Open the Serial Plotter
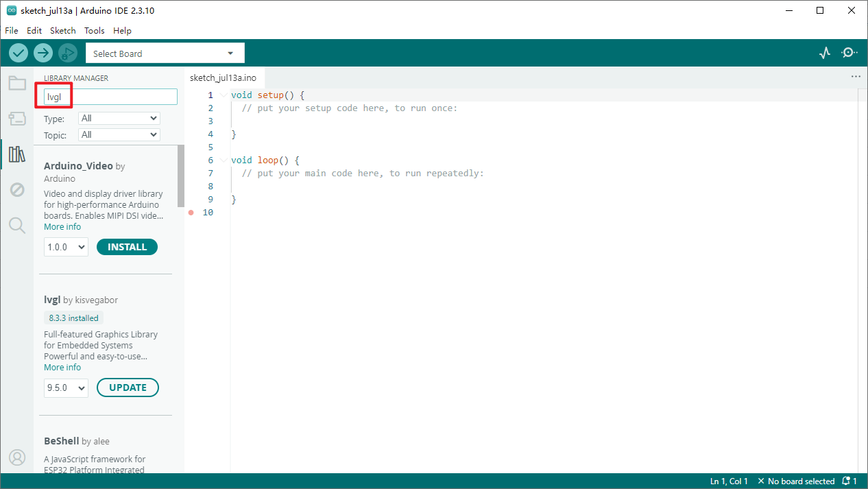 click(825, 53)
